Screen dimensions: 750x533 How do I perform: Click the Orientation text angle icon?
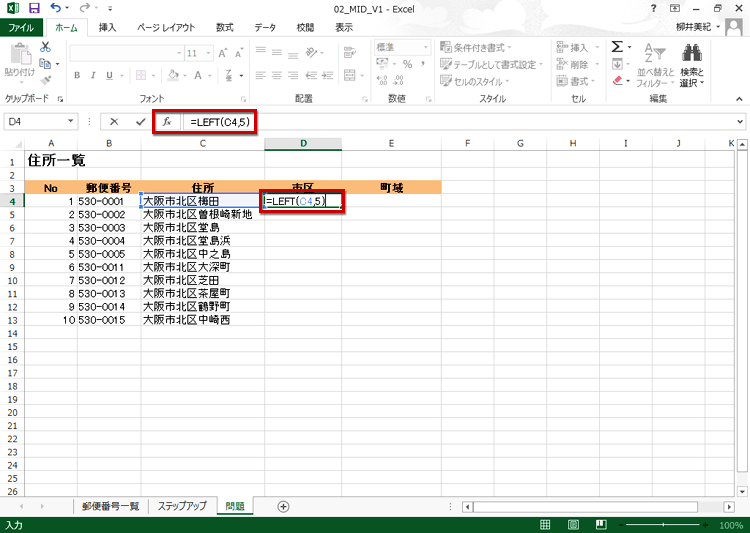click(311, 52)
